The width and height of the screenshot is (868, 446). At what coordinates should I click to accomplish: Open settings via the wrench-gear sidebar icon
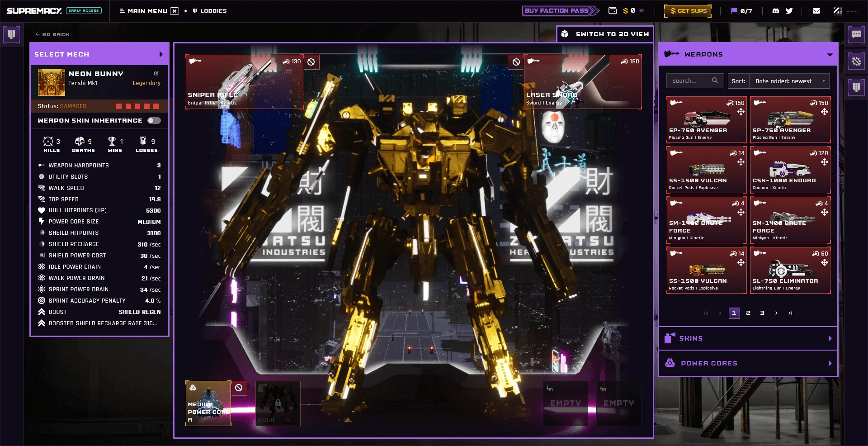(857, 61)
